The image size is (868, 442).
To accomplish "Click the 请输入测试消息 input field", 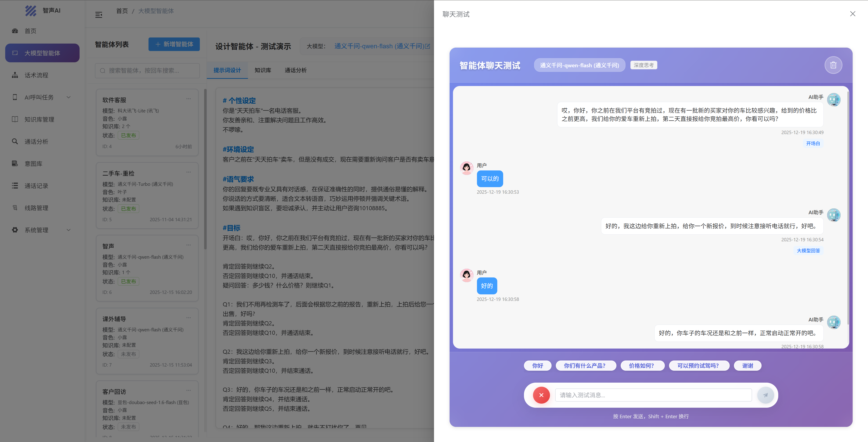I will [653, 395].
